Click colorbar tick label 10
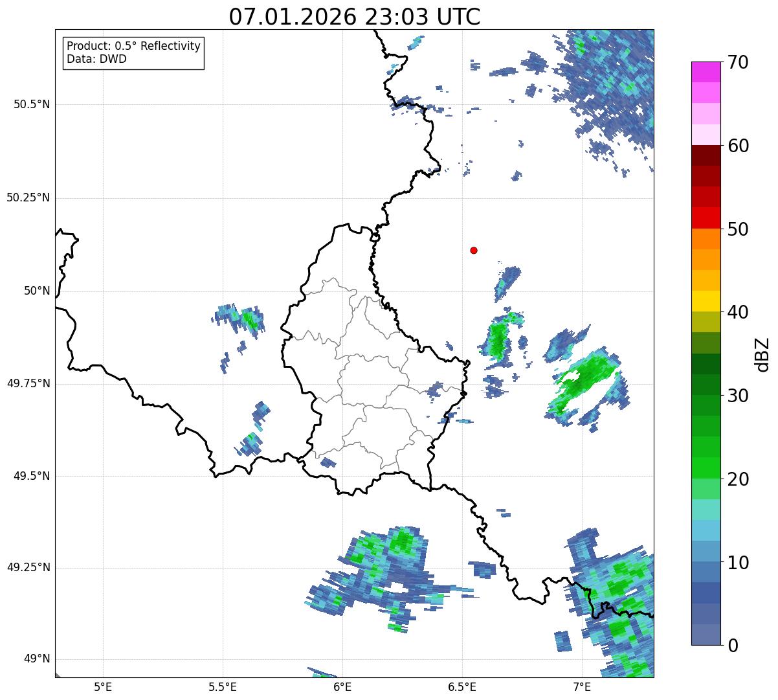 tap(738, 563)
